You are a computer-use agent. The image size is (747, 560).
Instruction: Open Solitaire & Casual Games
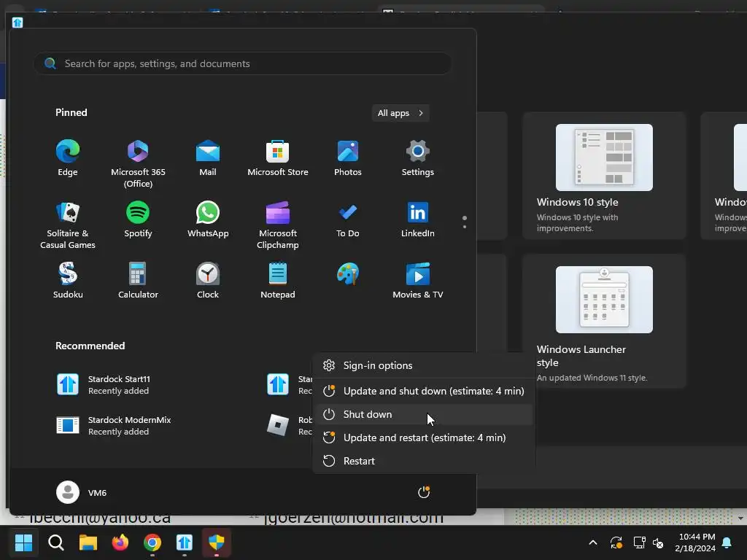68,225
